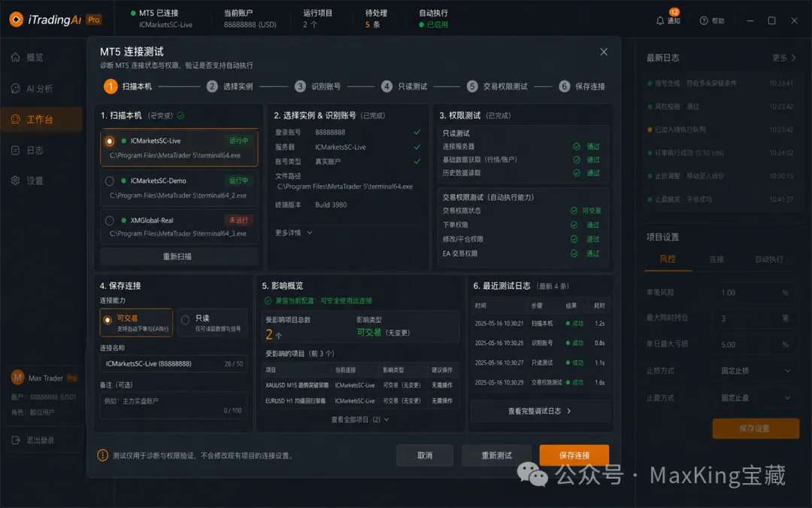Expand view all projects list
Screen dimensions: 812x508
360,419
